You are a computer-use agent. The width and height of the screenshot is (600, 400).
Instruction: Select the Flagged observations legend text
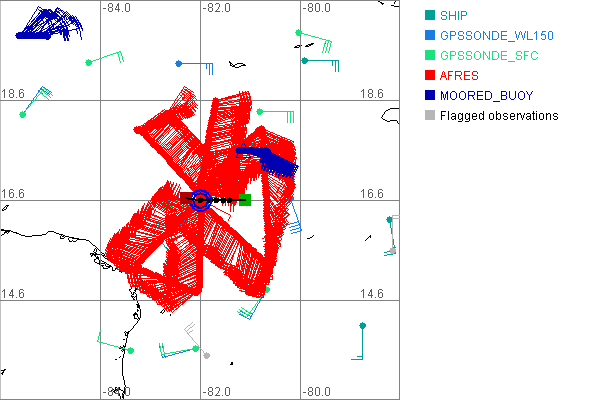pos(499,115)
